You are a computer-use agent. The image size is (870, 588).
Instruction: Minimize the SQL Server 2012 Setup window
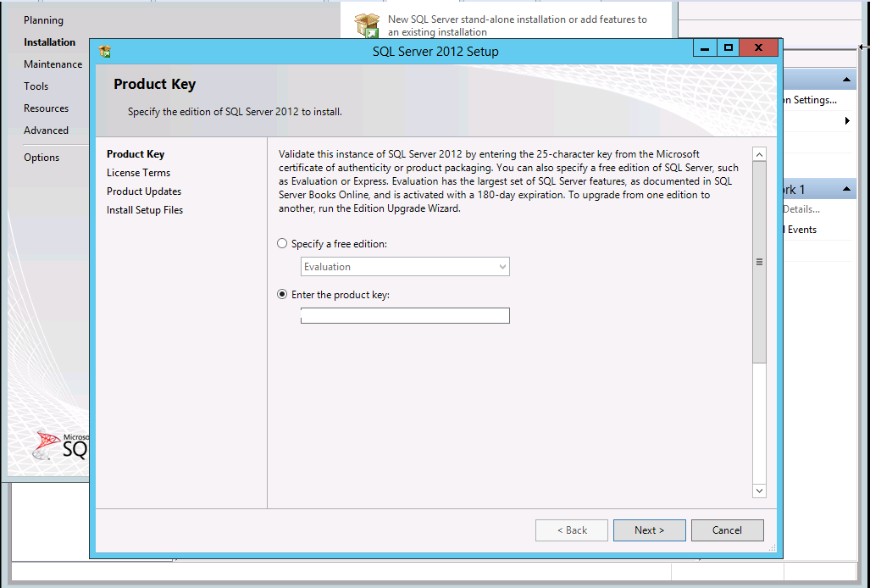[x=705, y=48]
